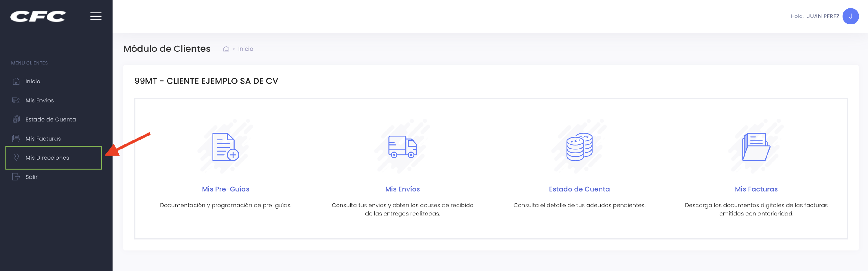
Task: Click the JUAN PEREZ avatar circle
Action: pyautogui.click(x=851, y=16)
